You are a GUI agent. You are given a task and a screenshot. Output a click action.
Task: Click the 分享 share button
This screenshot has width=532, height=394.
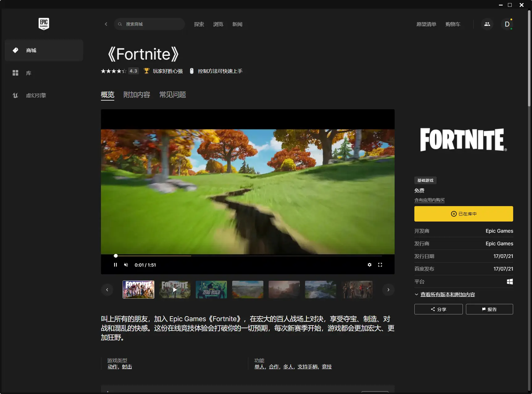[x=438, y=309]
